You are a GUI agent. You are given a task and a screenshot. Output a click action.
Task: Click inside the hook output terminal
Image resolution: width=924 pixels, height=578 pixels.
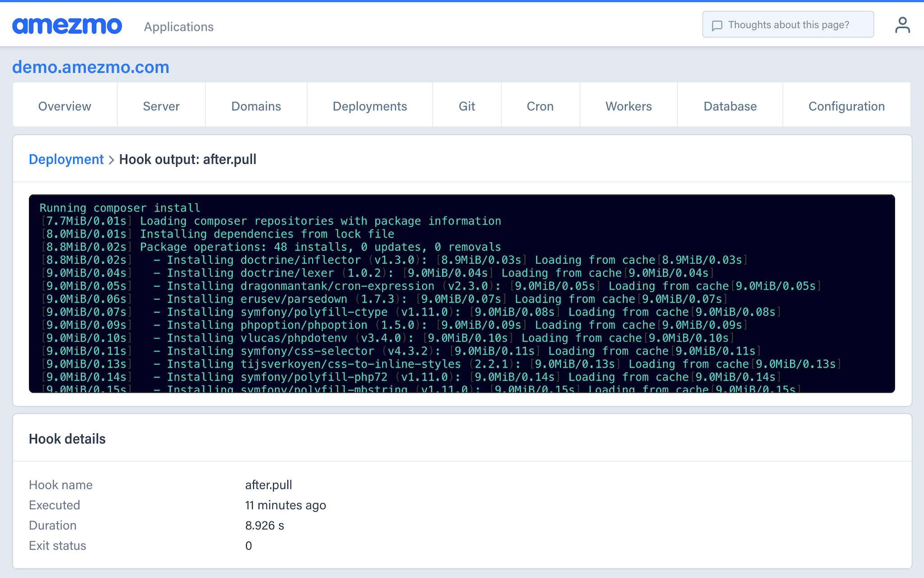461,294
